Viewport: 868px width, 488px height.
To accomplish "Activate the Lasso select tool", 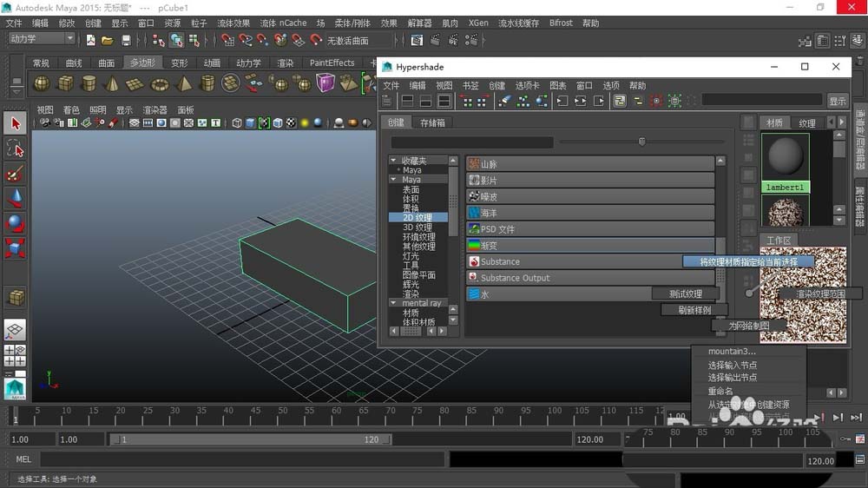I will 15,148.
